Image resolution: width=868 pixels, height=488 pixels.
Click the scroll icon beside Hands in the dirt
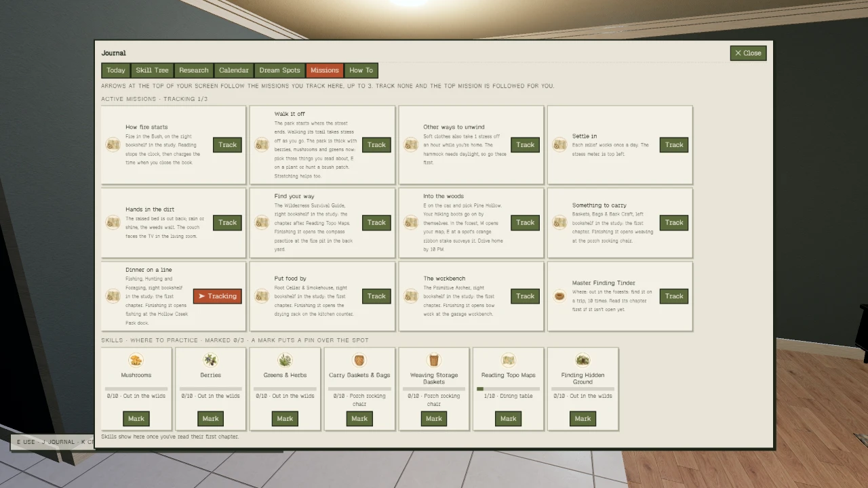pos(113,222)
